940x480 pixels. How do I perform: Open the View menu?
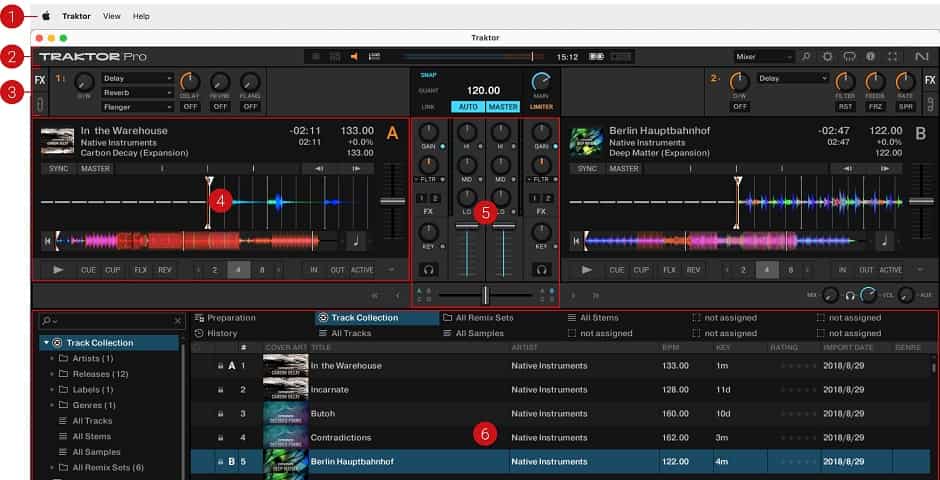click(x=112, y=16)
